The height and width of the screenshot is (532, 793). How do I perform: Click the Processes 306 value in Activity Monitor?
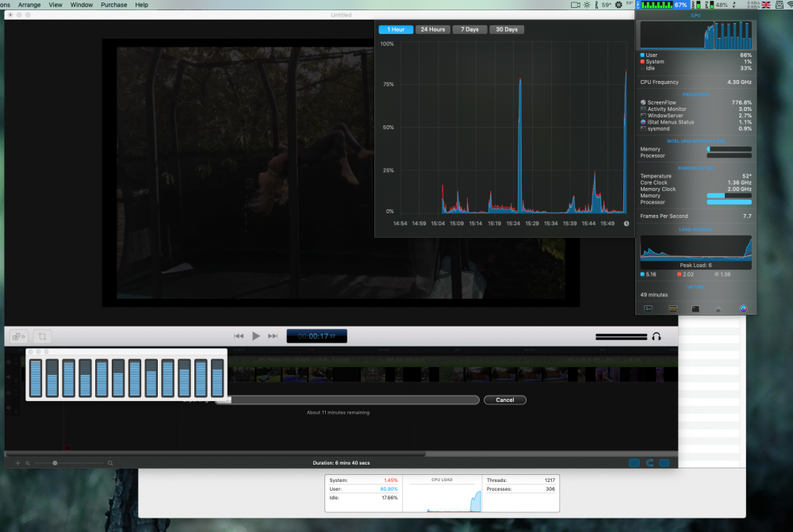coord(550,489)
